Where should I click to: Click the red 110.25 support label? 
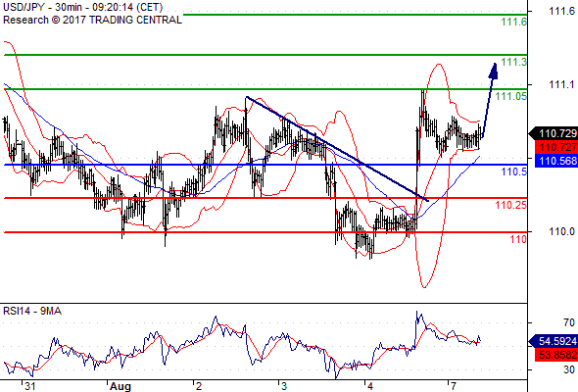[511, 205]
